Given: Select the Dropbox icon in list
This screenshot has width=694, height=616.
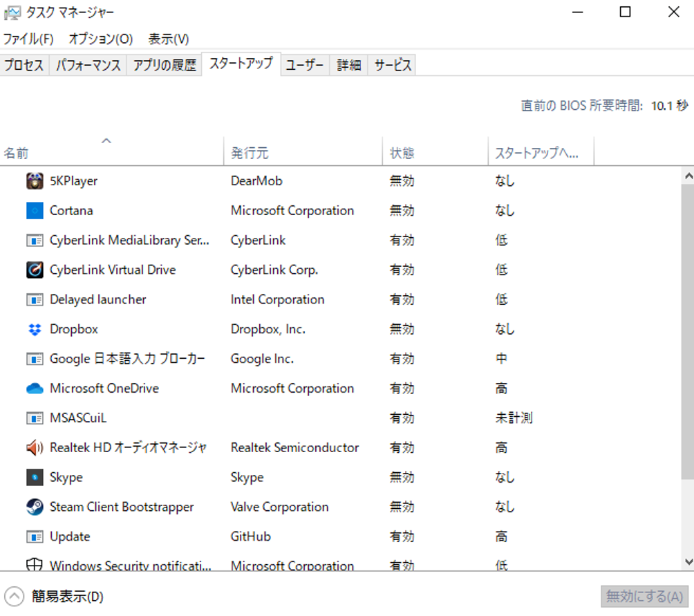Looking at the screenshot, I should click(x=35, y=330).
